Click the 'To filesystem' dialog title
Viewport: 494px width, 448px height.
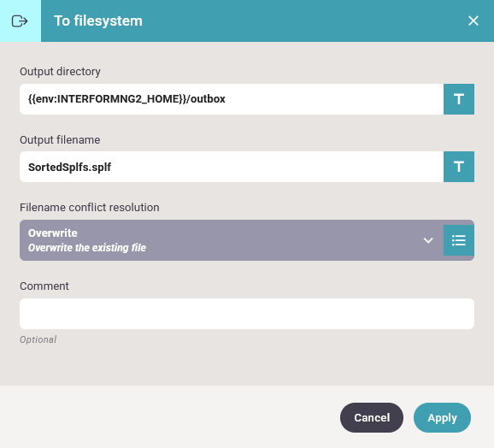[98, 21]
